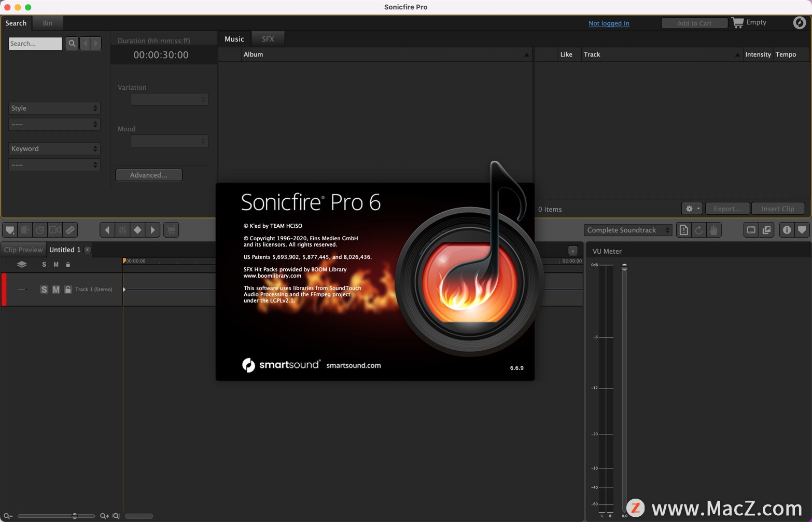Open the Style dropdown
Image resolution: width=812 pixels, height=522 pixels.
pyautogui.click(x=54, y=108)
